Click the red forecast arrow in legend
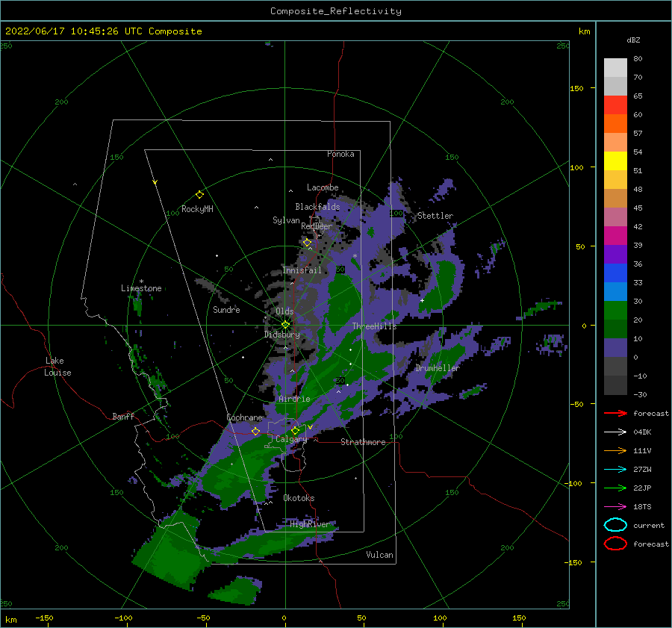 click(615, 413)
